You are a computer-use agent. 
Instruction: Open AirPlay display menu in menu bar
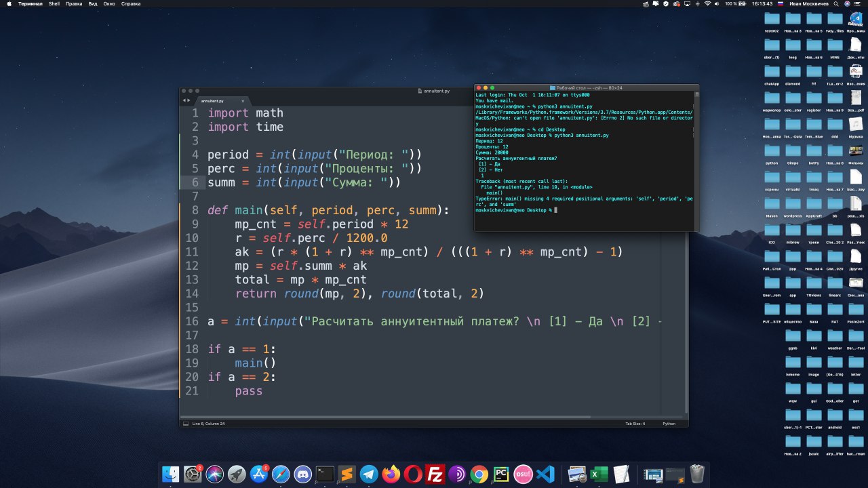pyautogui.click(x=687, y=3)
